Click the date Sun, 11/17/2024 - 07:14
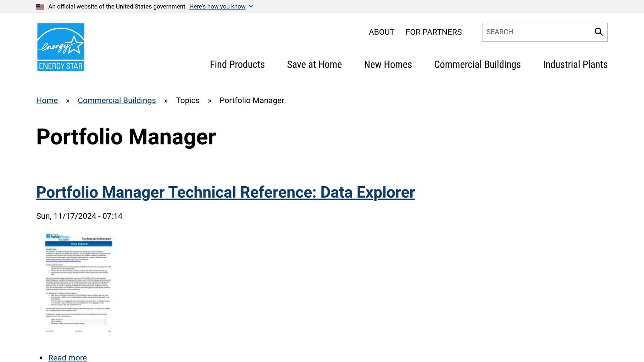Viewport: 644px width, 362px height. 79,216
